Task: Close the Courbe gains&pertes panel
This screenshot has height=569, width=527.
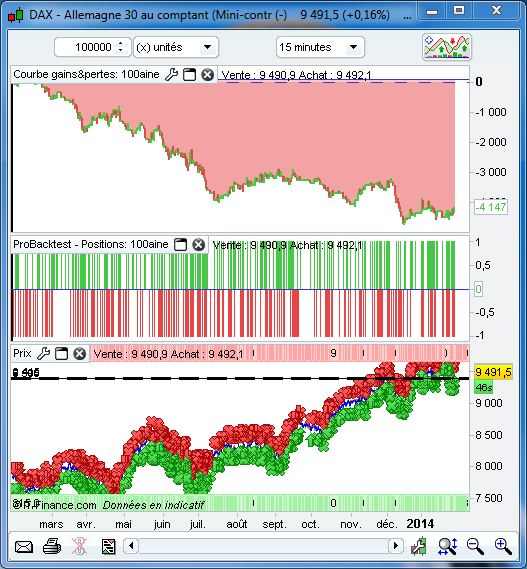Action: pos(207,75)
